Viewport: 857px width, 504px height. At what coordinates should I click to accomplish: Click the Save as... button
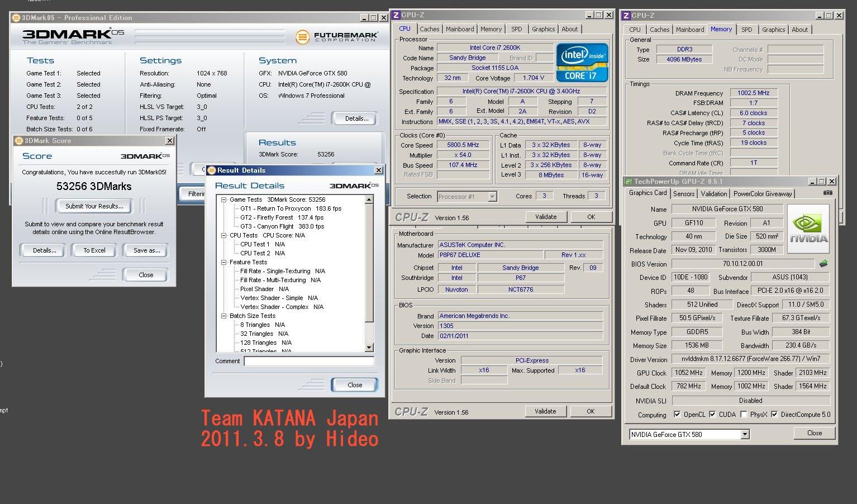[x=146, y=250]
